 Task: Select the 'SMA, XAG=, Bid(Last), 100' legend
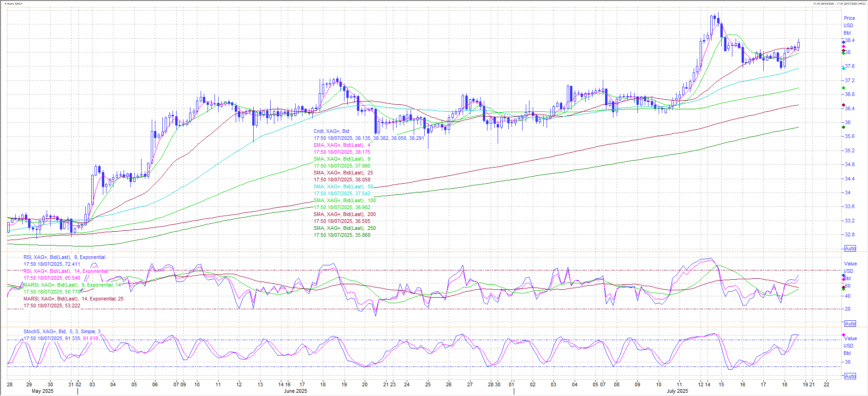coord(345,200)
